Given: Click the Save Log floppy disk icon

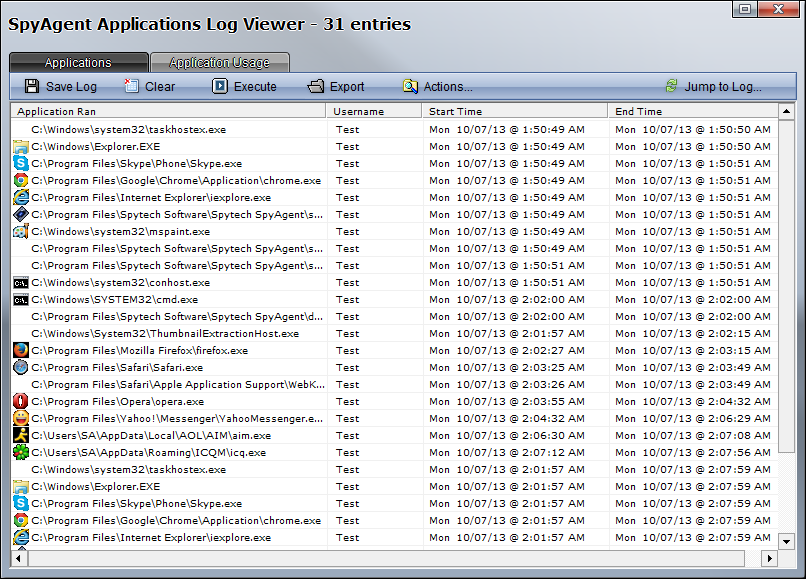Looking at the screenshot, I should pos(32,87).
